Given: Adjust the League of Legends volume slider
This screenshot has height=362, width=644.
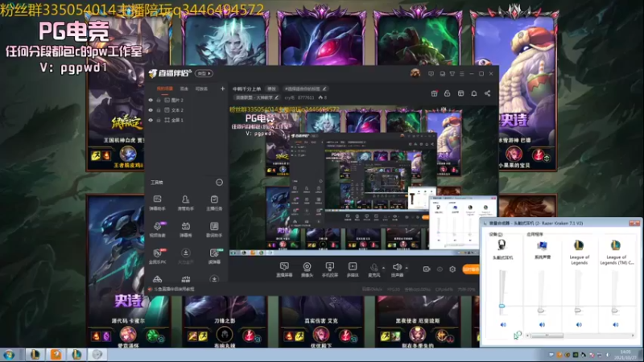Looking at the screenshot, I should pyautogui.click(x=578, y=311).
